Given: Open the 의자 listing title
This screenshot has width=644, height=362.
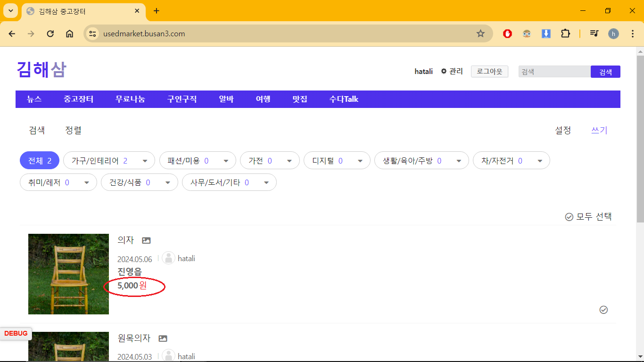Looking at the screenshot, I should [x=126, y=240].
